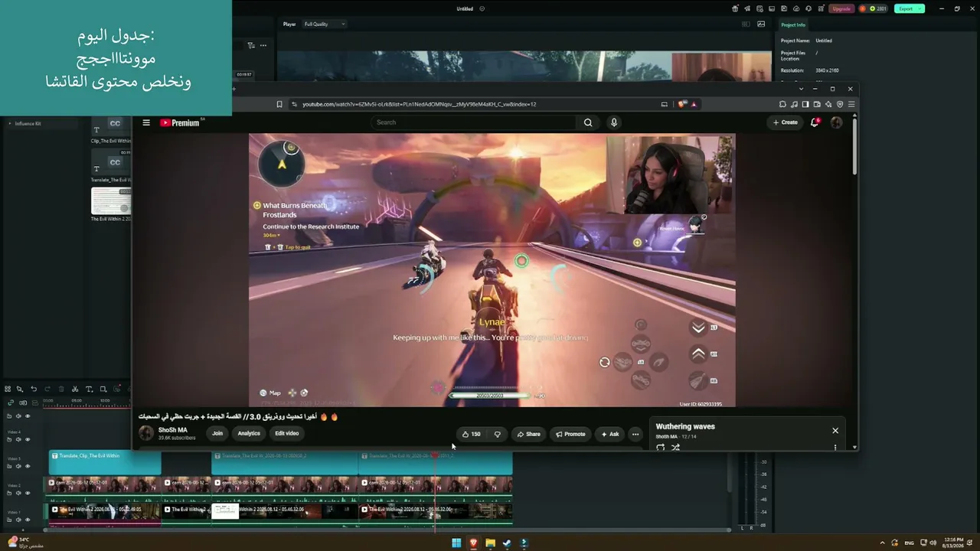The height and width of the screenshot is (551, 980).
Task: Toggle loop for the Wuthering waves playlist
Action: 660,448
